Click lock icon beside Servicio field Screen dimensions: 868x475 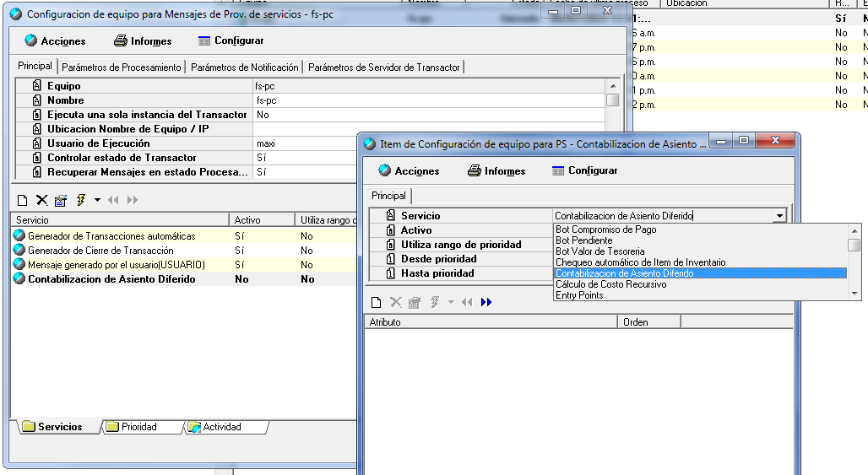click(390, 216)
